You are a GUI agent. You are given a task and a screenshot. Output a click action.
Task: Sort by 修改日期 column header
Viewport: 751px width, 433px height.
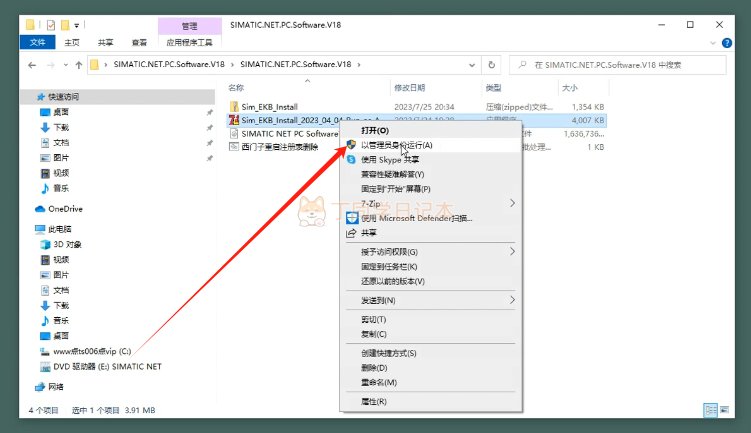(410, 88)
